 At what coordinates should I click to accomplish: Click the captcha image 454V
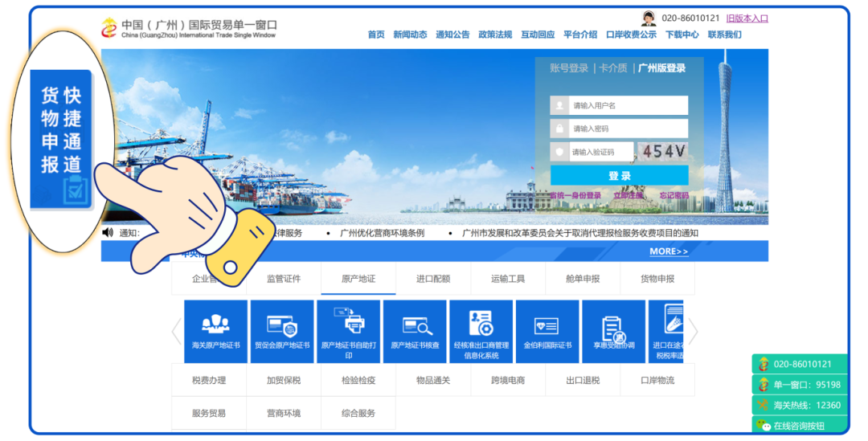click(663, 152)
